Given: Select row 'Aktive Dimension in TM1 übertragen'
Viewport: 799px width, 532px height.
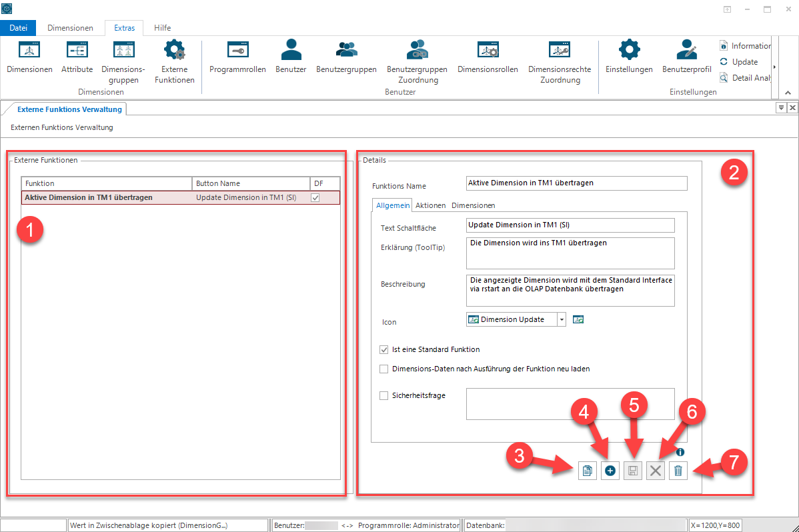Looking at the screenshot, I should [180, 198].
